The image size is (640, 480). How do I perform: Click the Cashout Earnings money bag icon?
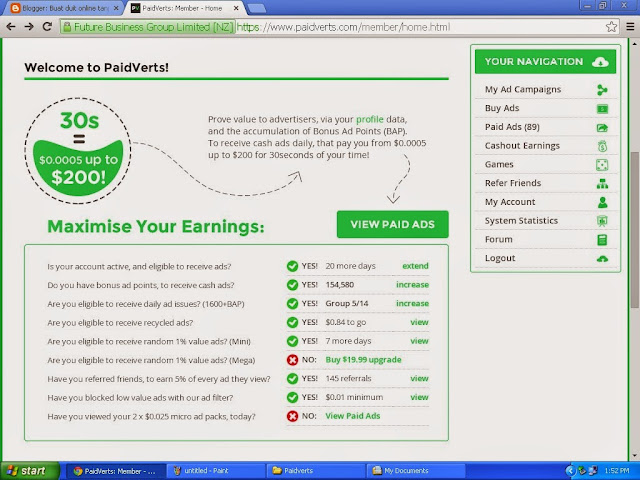pyautogui.click(x=602, y=146)
